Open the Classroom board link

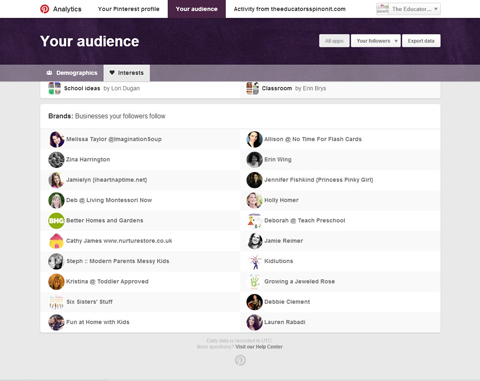click(277, 88)
